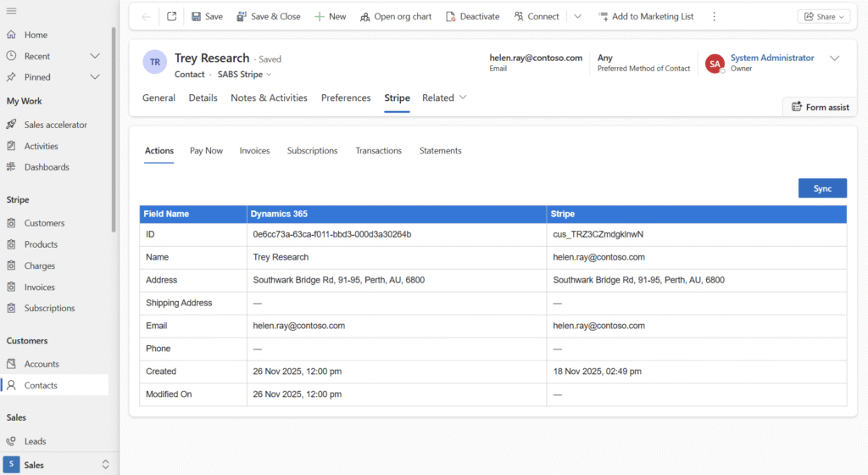Expand the Recent section chevron
The width and height of the screenshot is (868, 475).
[x=95, y=56]
